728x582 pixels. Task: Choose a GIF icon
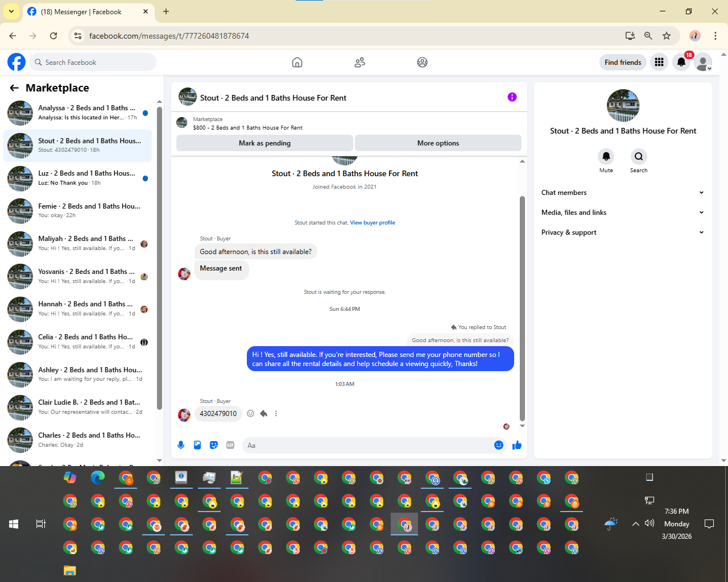(230, 445)
